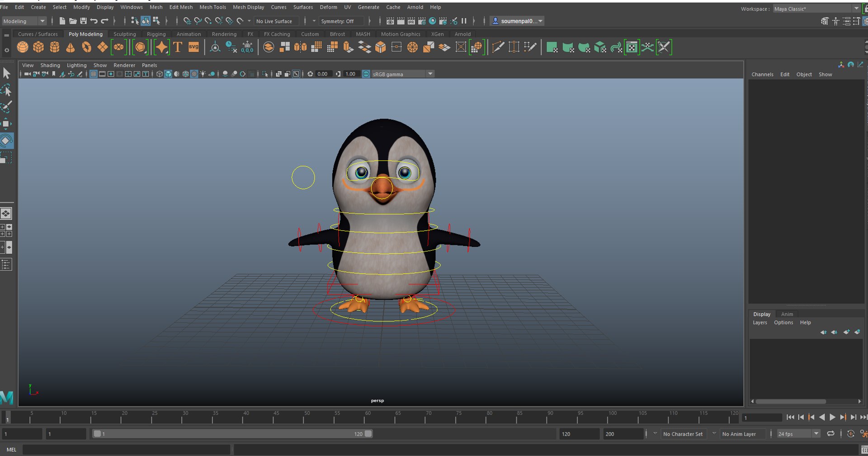Create a polygon torus from the shelf
This screenshot has width=868, height=456.
coord(86,47)
